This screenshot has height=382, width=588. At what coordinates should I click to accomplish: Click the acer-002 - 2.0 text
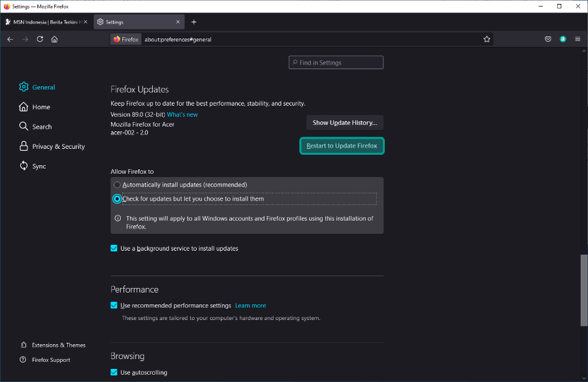pyautogui.click(x=129, y=133)
